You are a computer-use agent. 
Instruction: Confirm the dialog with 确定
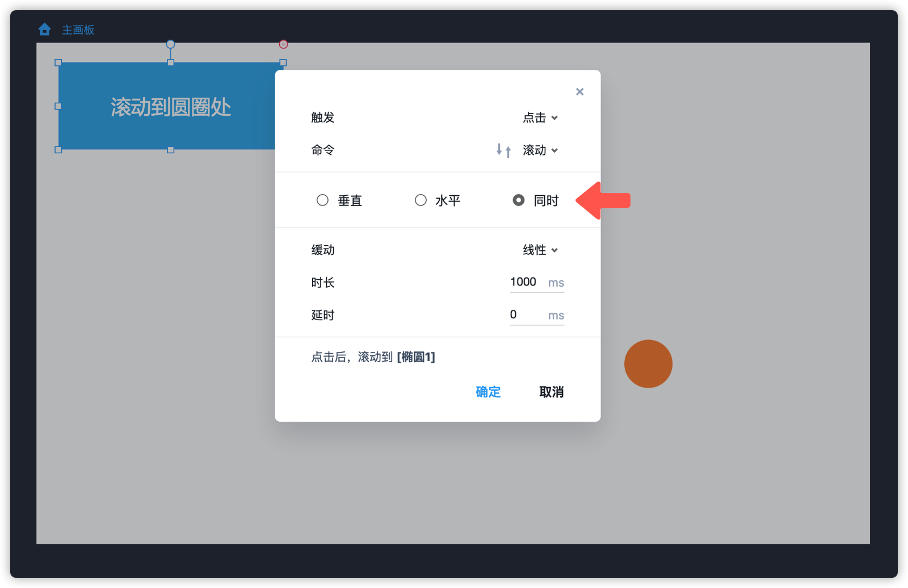click(x=488, y=392)
